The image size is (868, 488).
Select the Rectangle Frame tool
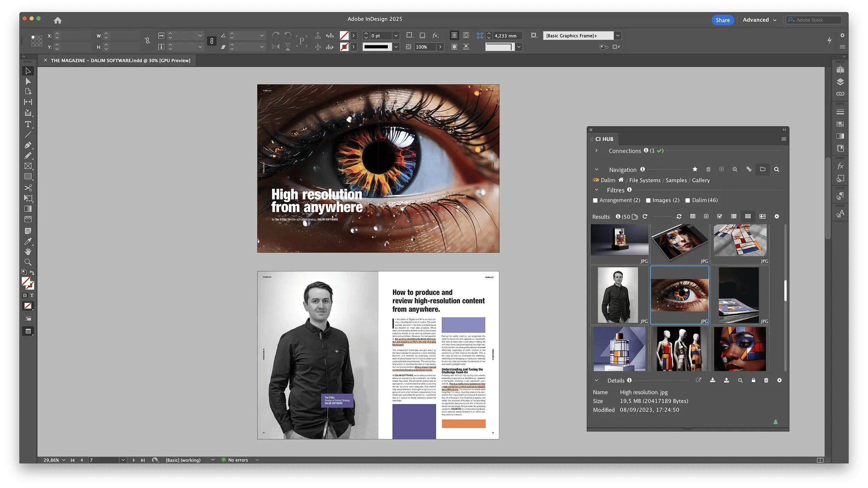click(28, 166)
